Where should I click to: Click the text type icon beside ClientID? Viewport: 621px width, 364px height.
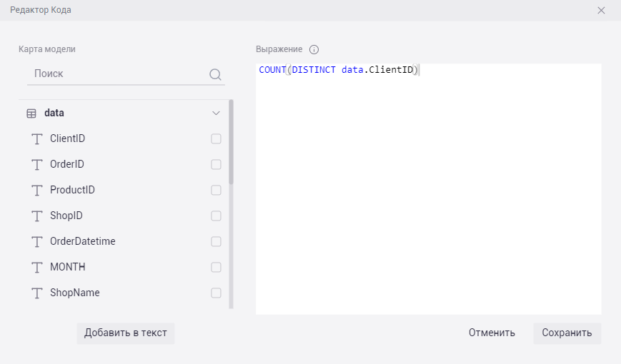(x=37, y=139)
